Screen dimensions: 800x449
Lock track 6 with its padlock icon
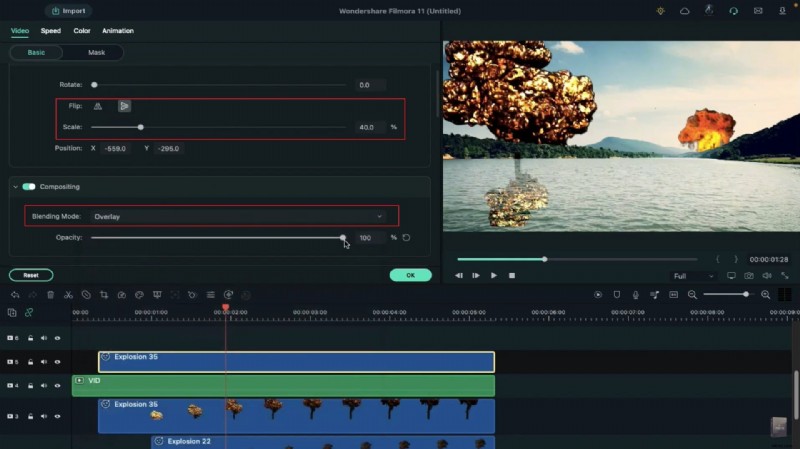click(x=31, y=338)
